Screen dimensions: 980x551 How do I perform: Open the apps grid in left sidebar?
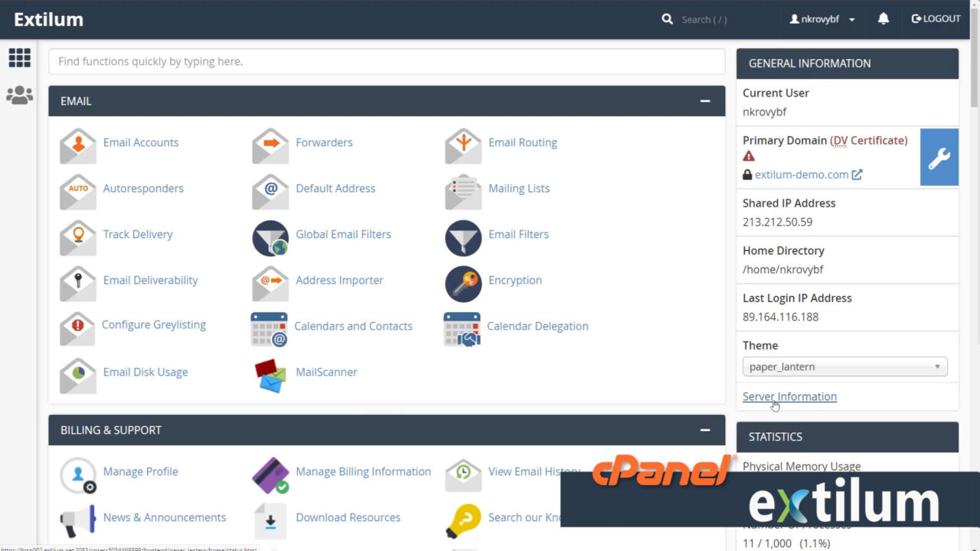(19, 58)
